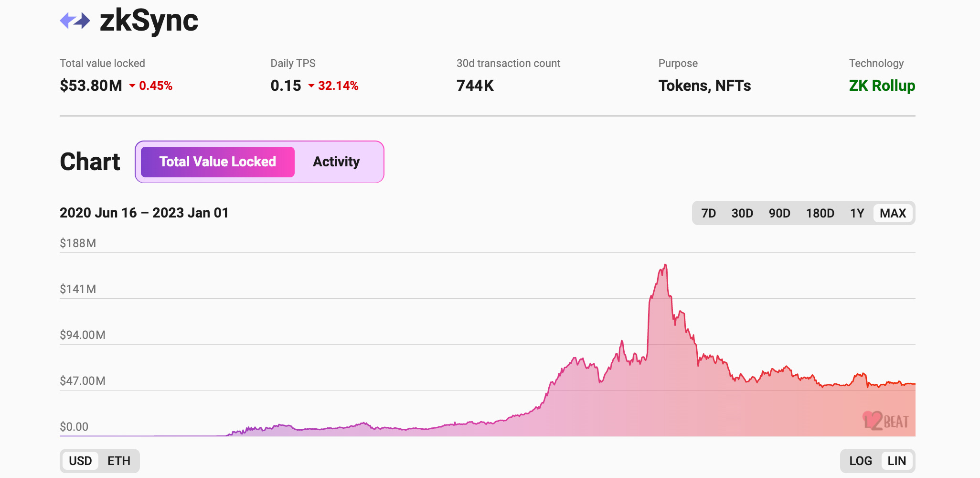Click the zkSync arrows logo icon
Screen dimensions: 980x478
click(75, 21)
